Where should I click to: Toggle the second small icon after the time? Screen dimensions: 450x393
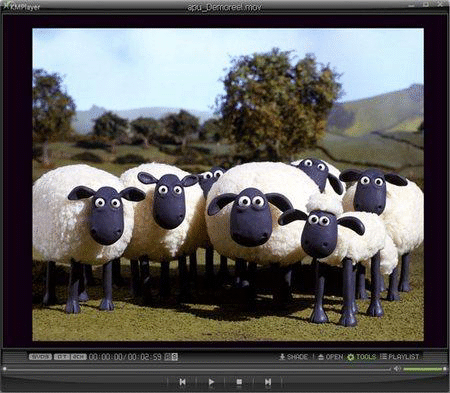175,357
